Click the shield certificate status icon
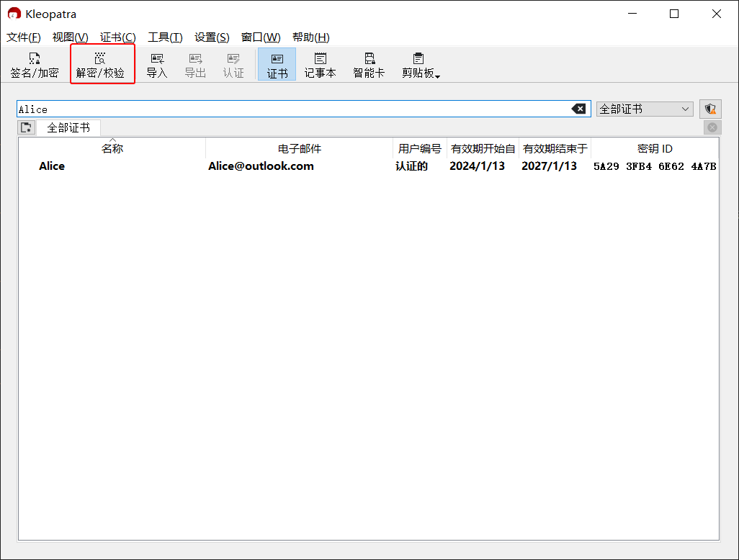This screenshot has width=739, height=560. click(x=710, y=109)
